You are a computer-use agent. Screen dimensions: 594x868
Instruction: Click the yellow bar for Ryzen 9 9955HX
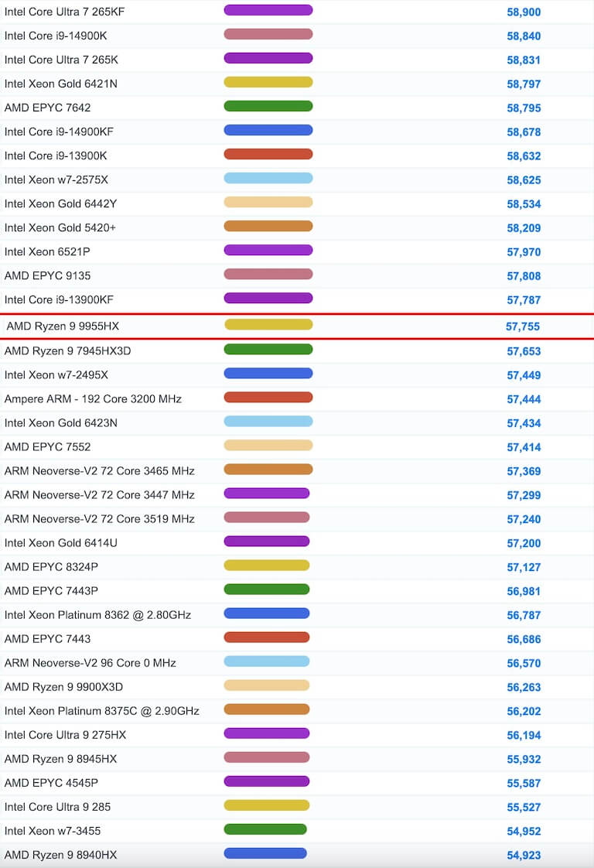pos(268,325)
